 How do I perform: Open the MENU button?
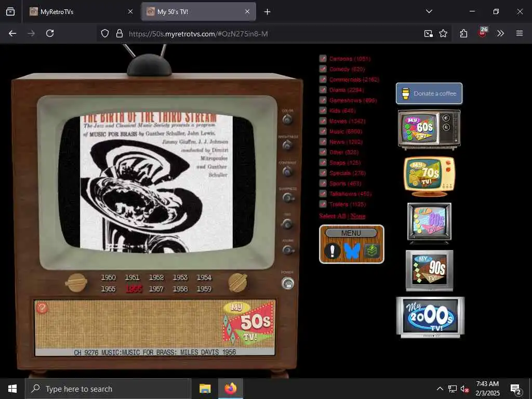tap(351, 233)
